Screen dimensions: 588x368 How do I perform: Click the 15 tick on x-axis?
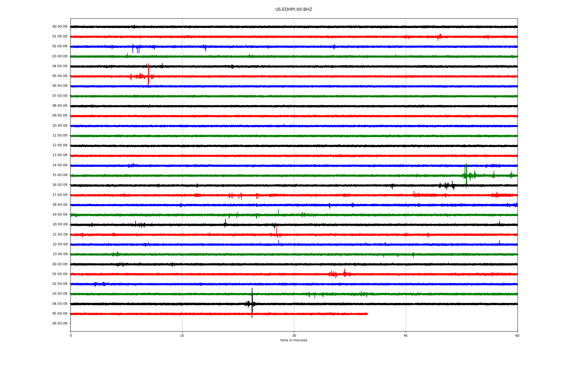coord(182,335)
